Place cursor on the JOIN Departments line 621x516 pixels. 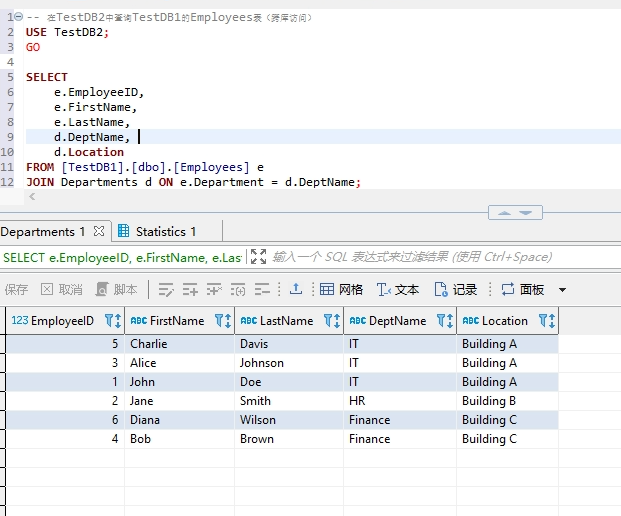193,182
